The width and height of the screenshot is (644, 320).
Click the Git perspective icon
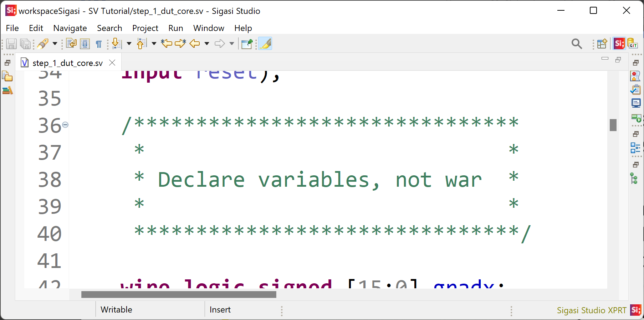633,43
